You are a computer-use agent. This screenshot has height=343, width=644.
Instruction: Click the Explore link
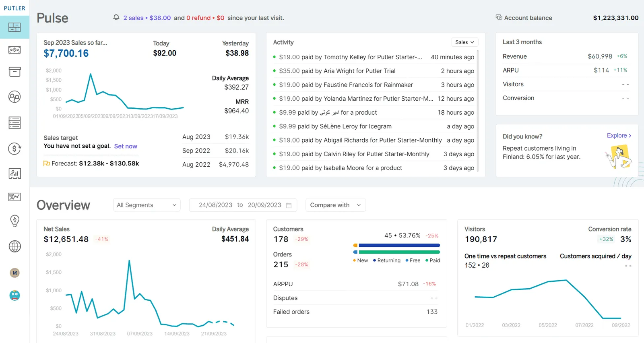click(619, 136)
